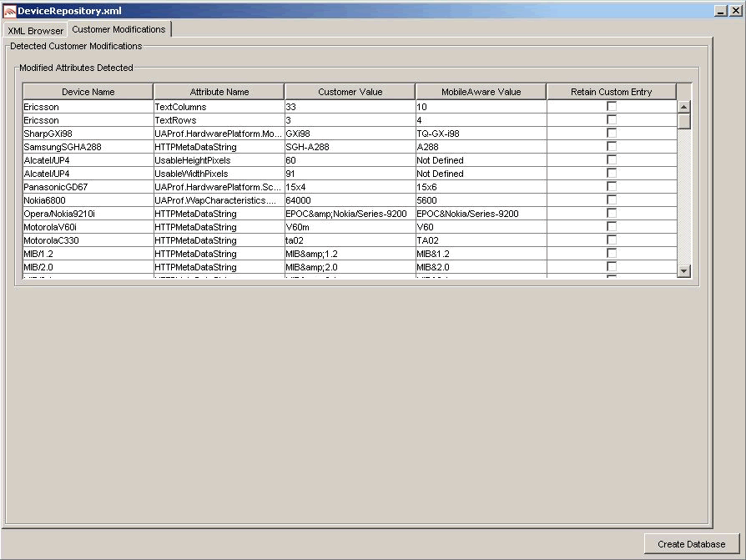Minimize the DeviceRepository.xml window
Screen dimensions: 746x560
tap(721, 11)
